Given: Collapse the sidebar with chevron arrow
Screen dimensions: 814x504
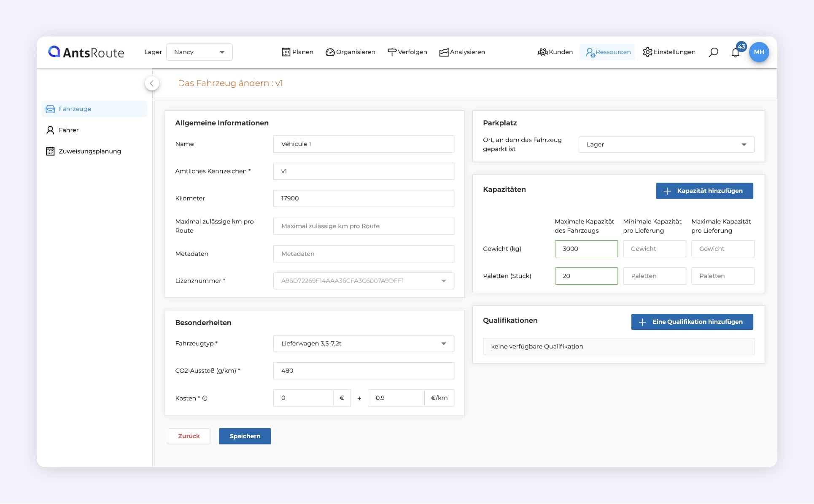Looking at the screenshot, I should pos(152,83).
